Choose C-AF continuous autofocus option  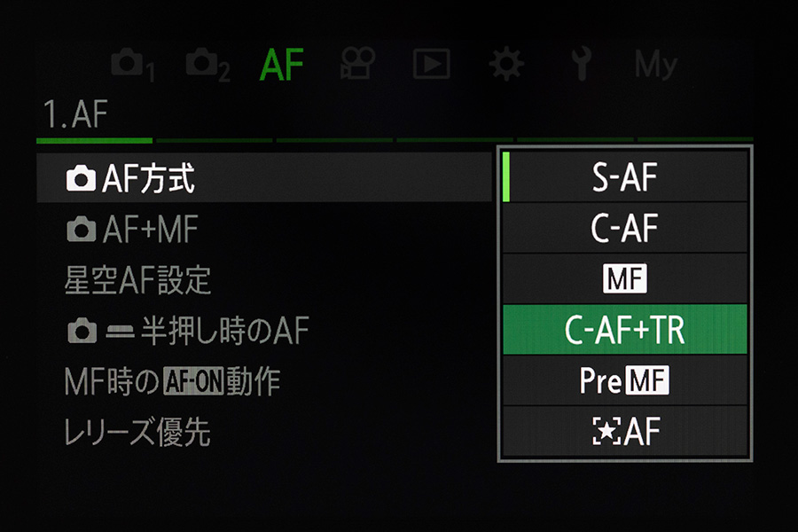coord(624,228)
